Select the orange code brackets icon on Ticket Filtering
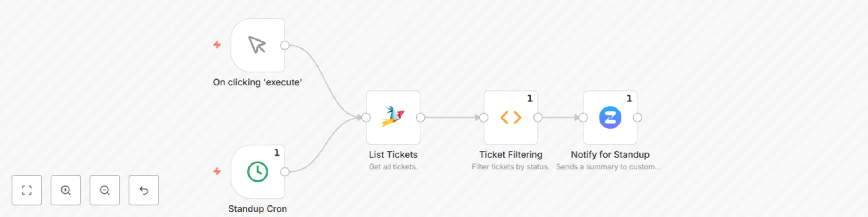 pyautogui.click(x=511, y=117)
